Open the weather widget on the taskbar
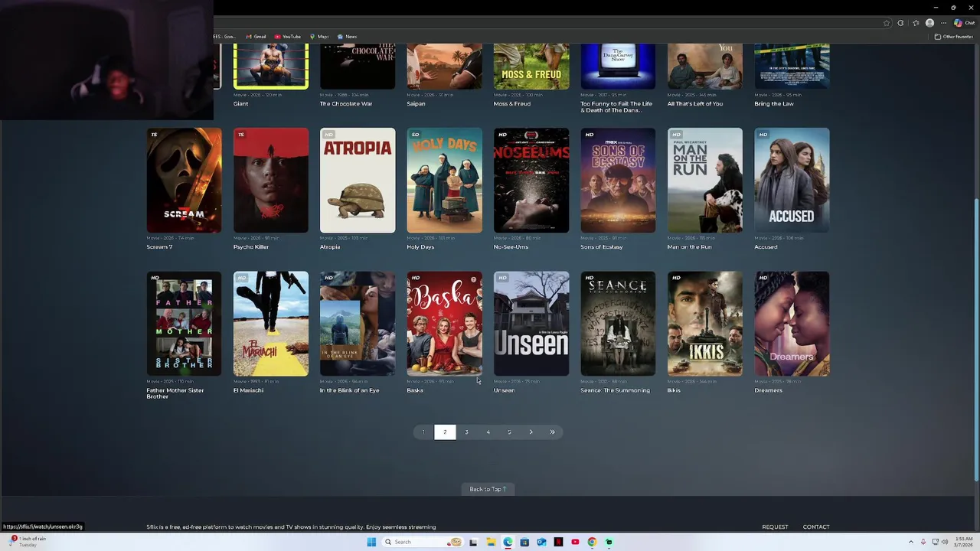The width and height of the screenshot is (980, 551). (28, 542)
